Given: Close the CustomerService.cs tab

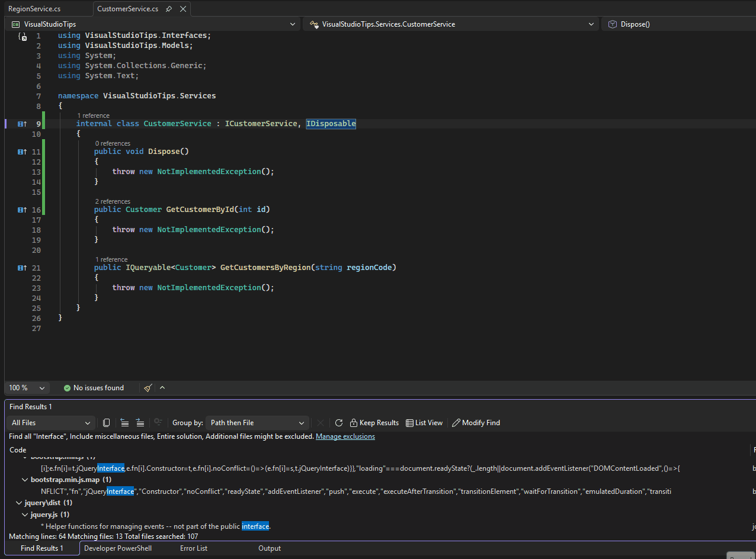Looking at the screenshot, I should point(183,9).
